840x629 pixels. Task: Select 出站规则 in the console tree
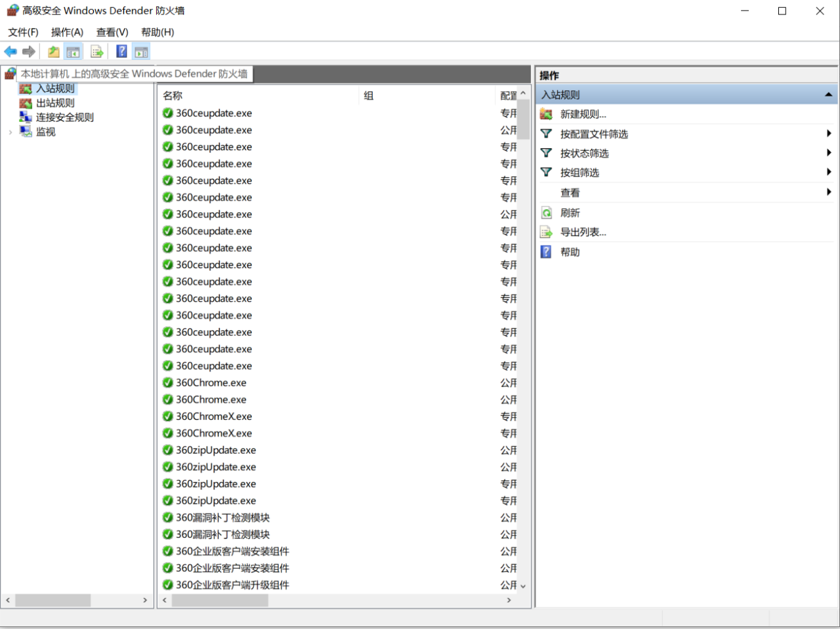click(55, 103)
